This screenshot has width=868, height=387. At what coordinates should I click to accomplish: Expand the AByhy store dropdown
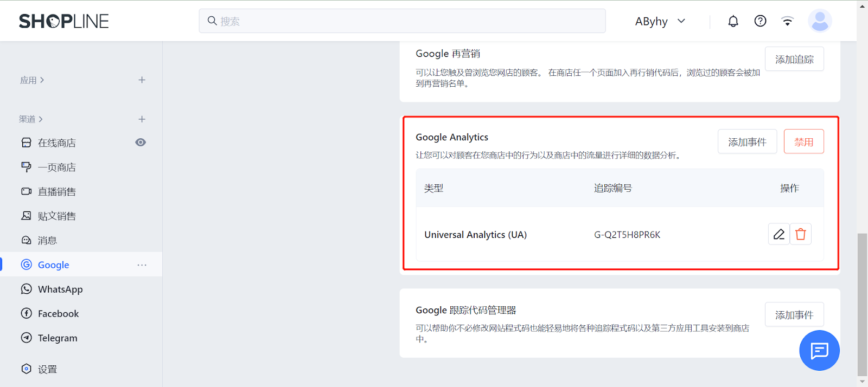click(x=660, y=21)
